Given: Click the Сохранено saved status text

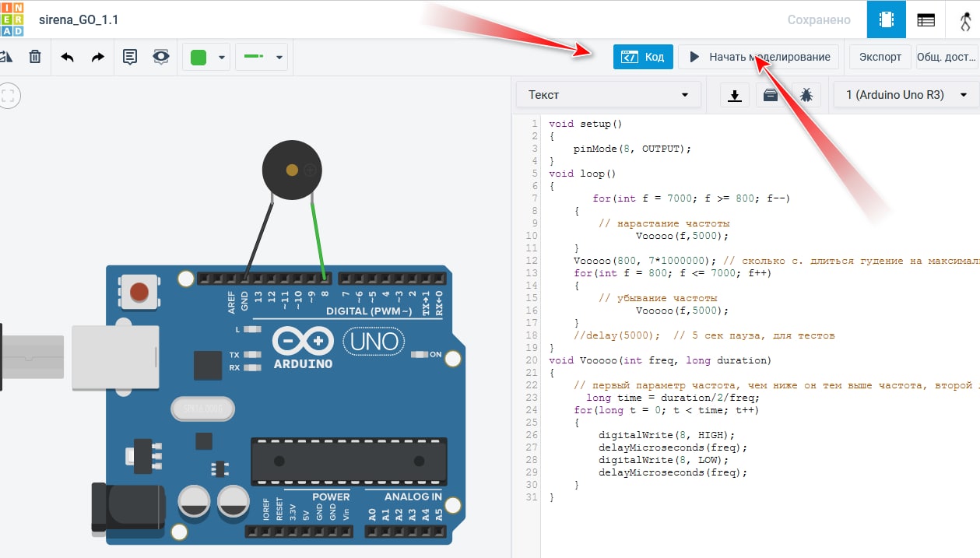Looking at the screenshot, I should (x=819, y=20).
